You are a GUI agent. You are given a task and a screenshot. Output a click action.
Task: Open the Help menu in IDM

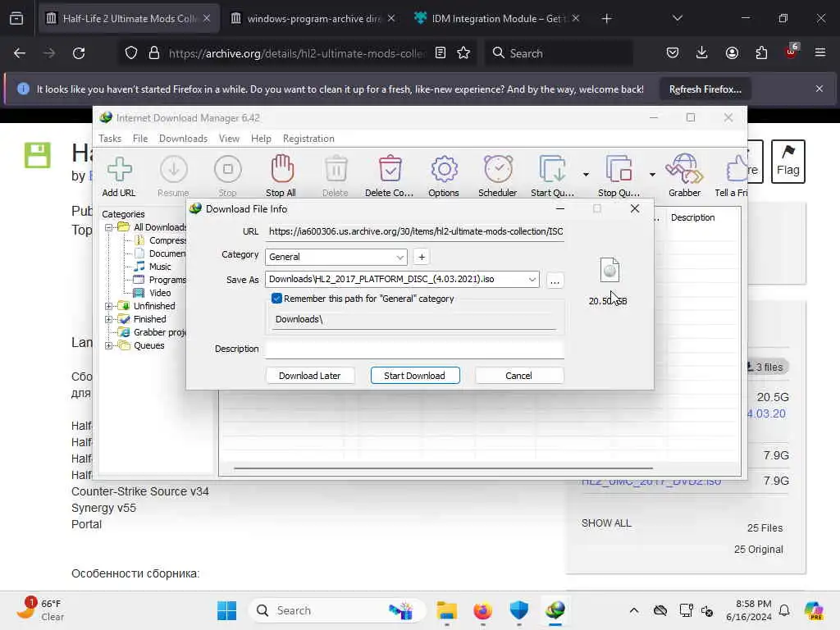[261, 138]
